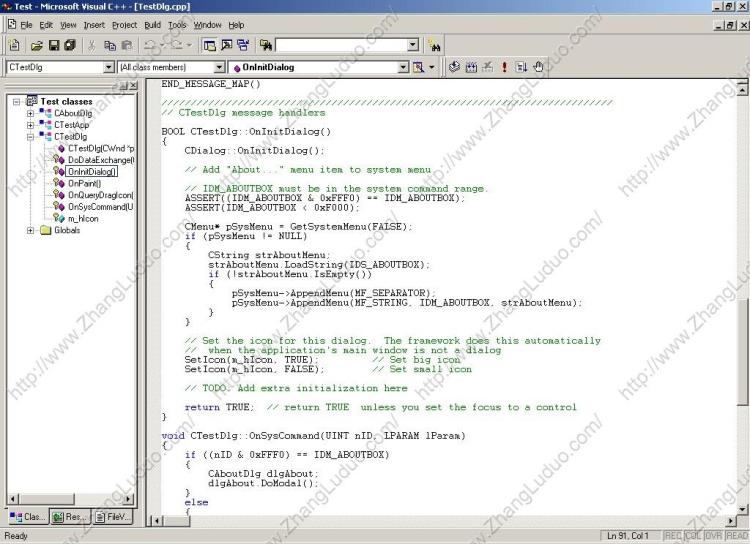
Task: Open the Project menu
Action: point(124,25)
